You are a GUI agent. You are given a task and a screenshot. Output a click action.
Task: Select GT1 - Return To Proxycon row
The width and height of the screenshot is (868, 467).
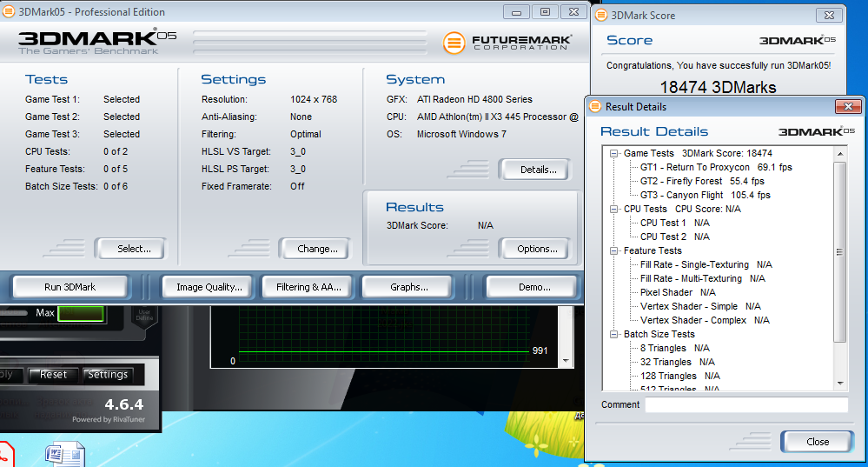pos(716,167)
